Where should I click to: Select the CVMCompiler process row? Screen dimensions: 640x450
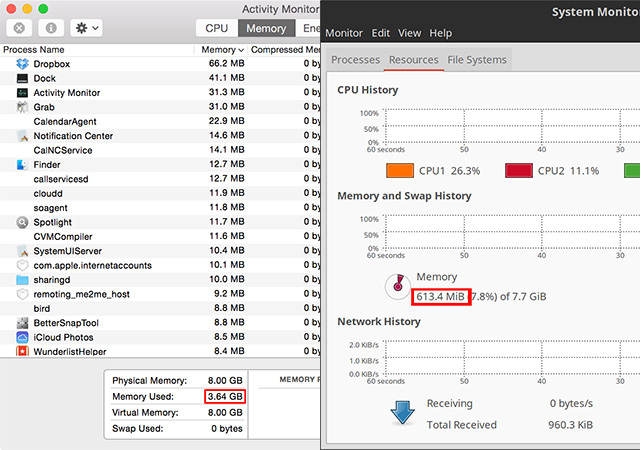coord(160,236)
